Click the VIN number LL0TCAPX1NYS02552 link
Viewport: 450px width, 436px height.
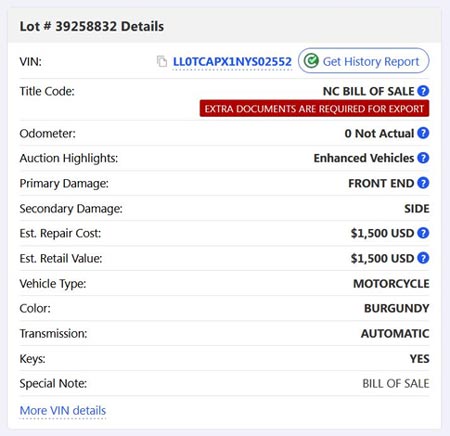[x=232, y=62]
